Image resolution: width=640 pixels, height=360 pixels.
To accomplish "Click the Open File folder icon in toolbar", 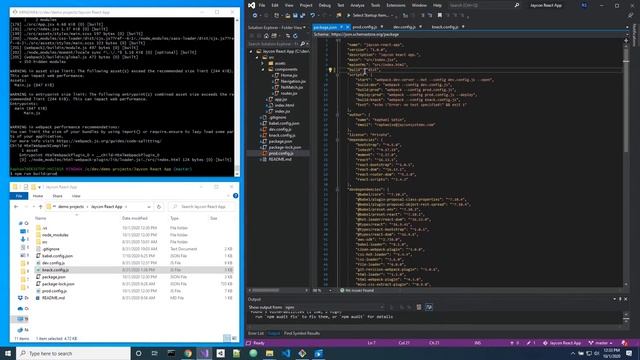I will (287, 16).
